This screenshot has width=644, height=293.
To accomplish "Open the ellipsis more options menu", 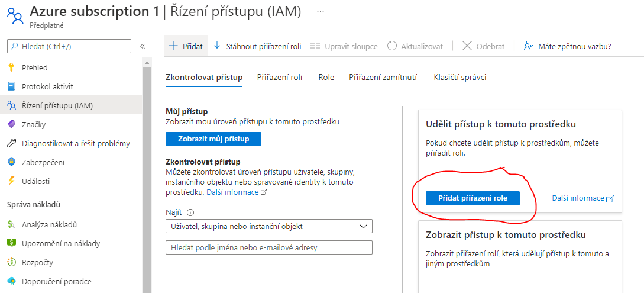I will tap(321, 11).
